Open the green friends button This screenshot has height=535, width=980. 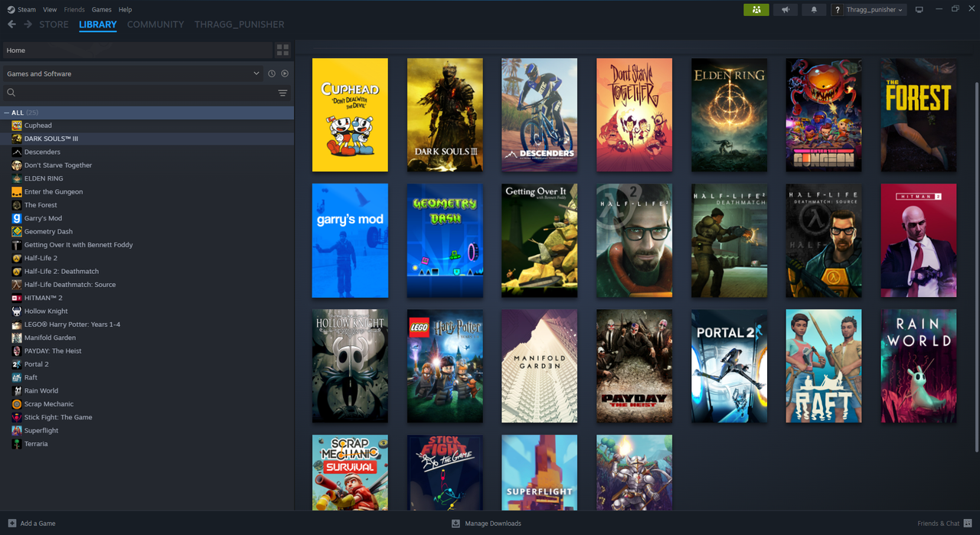pos(756,9)
